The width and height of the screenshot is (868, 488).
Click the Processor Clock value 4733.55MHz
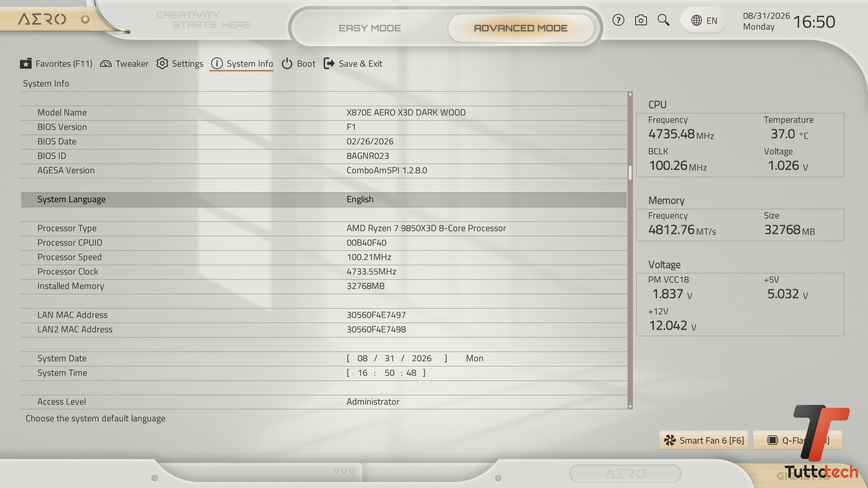[371, 272]
